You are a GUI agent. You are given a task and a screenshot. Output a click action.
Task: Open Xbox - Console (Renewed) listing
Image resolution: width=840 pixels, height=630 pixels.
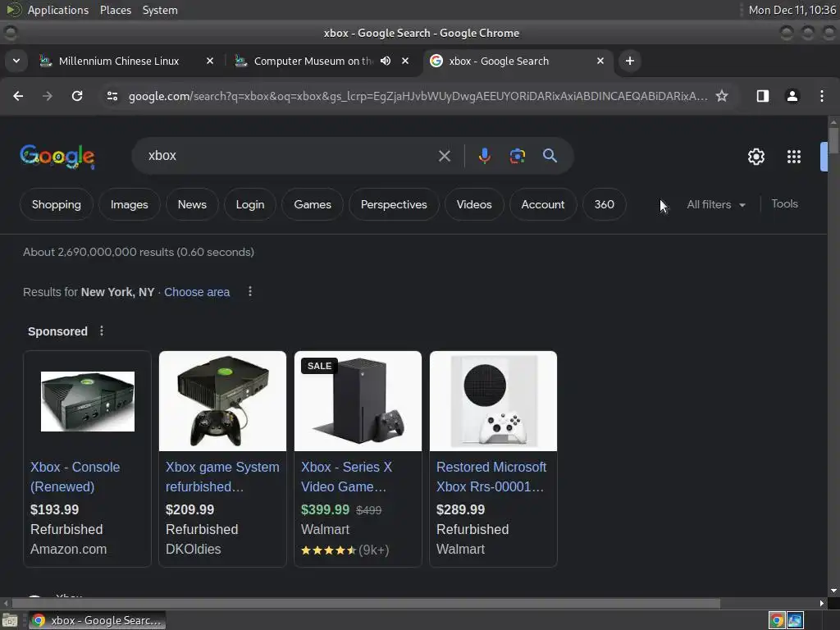click(75, 477)
